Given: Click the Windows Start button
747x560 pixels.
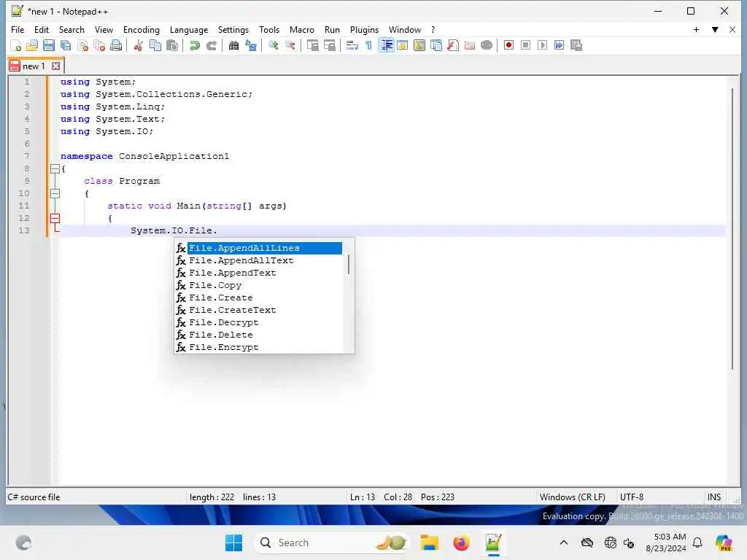Looking at the screenshot, I should 233,542.
